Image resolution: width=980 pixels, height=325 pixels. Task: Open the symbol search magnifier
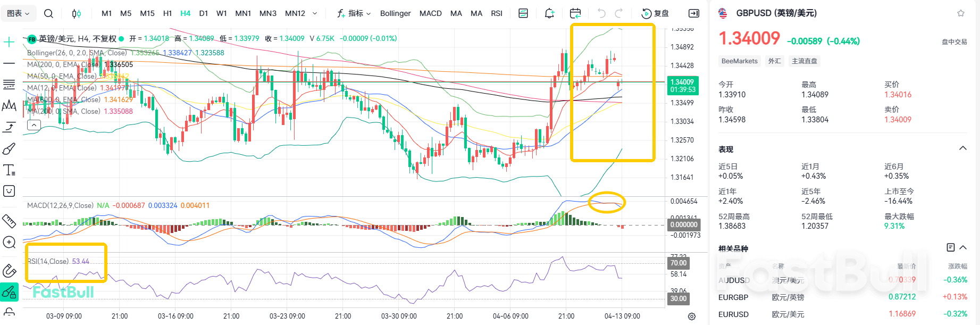pos(48,13)
